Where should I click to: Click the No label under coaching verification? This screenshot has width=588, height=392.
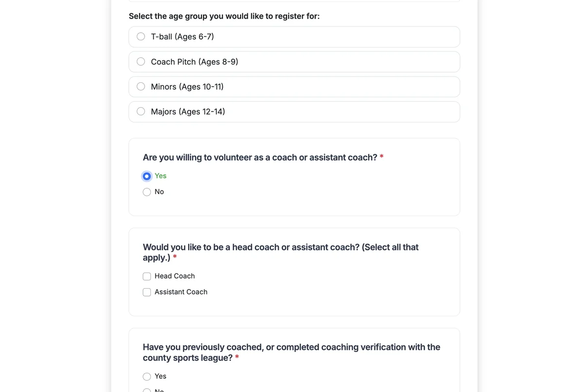(x=159, y=391)
